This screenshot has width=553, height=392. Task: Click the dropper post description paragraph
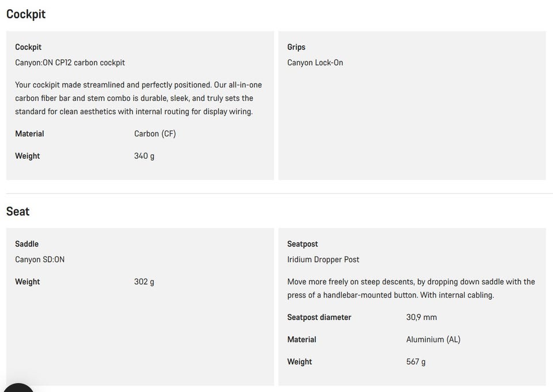click(411, 288)
